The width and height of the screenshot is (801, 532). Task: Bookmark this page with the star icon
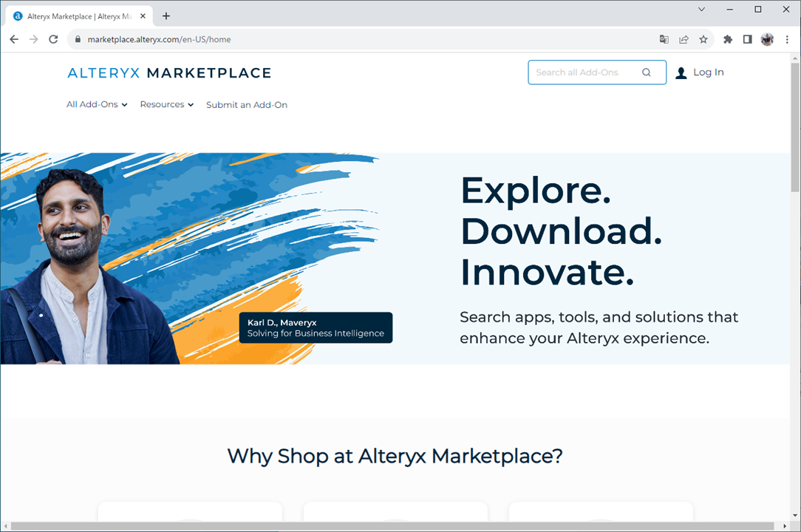click(x=703, y=39)
